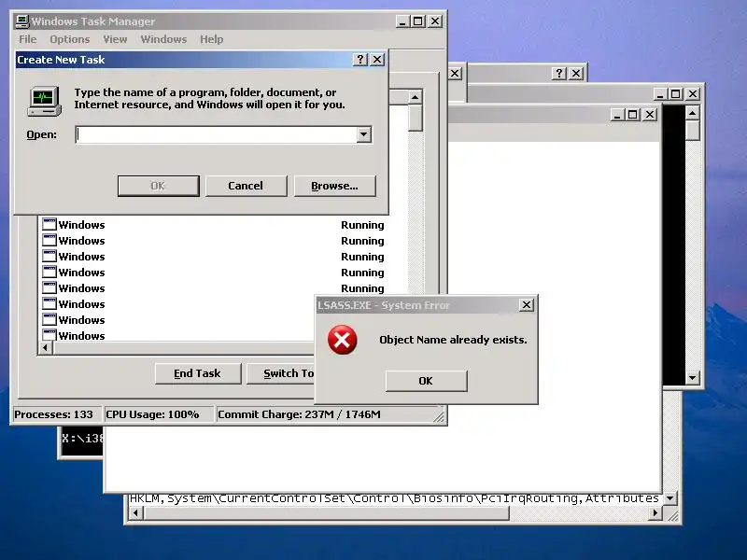Open the View menu in Task Manager
This screenshot has width=747, height=560.
[115, 39]
